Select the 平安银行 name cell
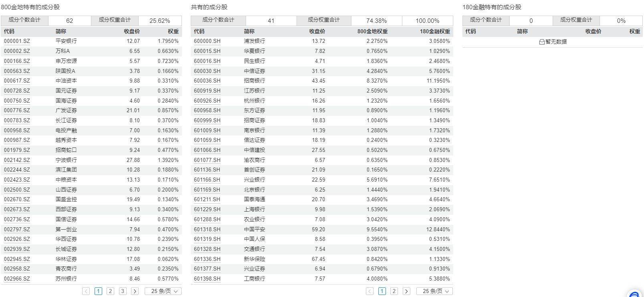 [x=66, y=41]
